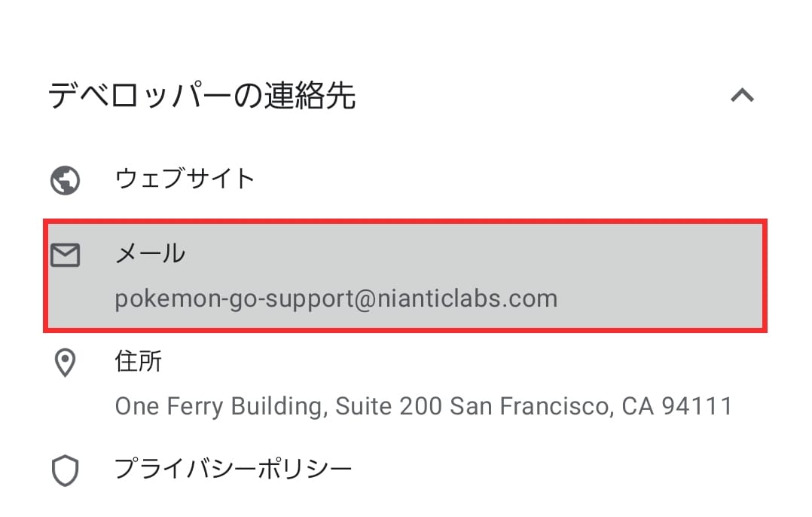This screenshot has width=812, height=517.
Task: Click the envelope mail icon
Action: [x=66, y=255]
